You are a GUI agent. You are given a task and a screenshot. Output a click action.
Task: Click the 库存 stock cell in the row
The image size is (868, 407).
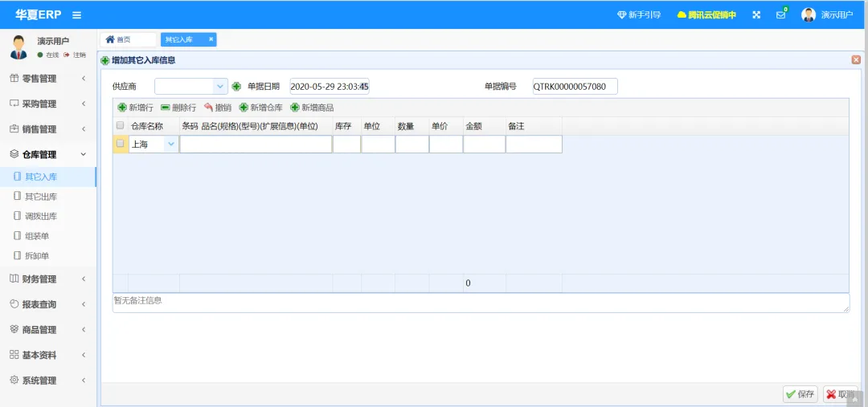click(x=347, y=144)
